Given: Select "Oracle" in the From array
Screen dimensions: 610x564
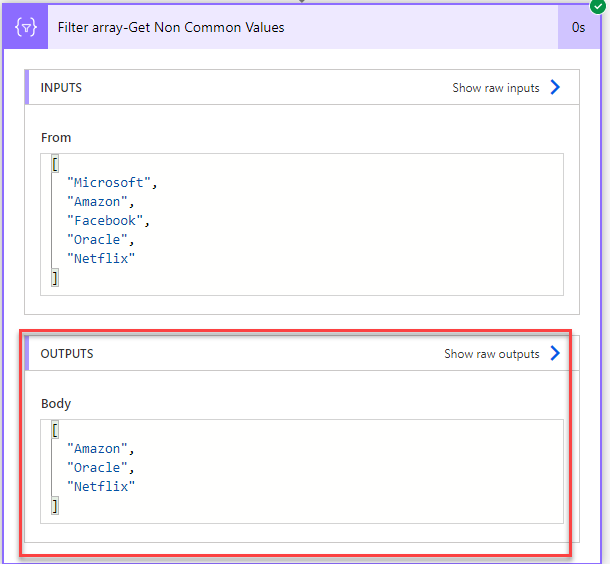Looking at the screenshot, I should (97, 240).
